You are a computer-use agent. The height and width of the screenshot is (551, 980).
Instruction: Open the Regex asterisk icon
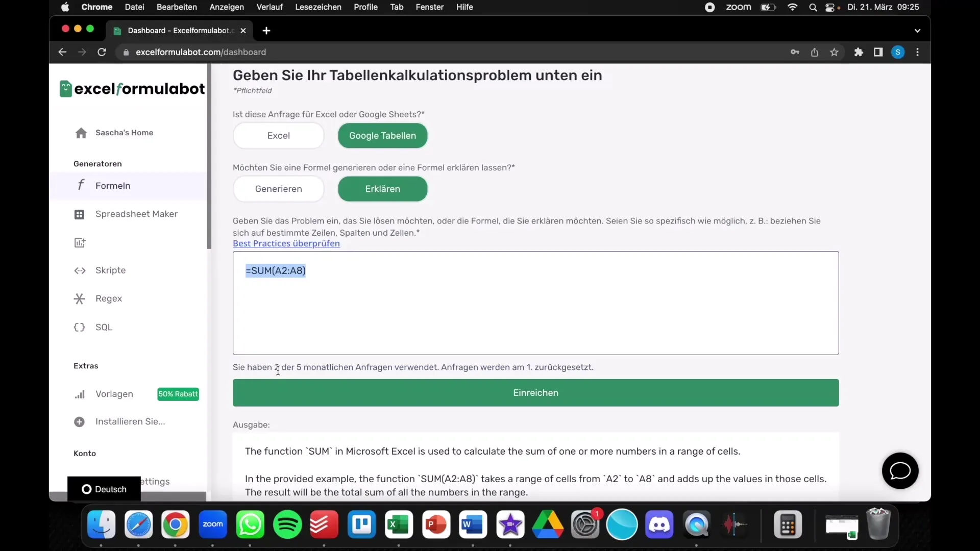click(79, 298)
